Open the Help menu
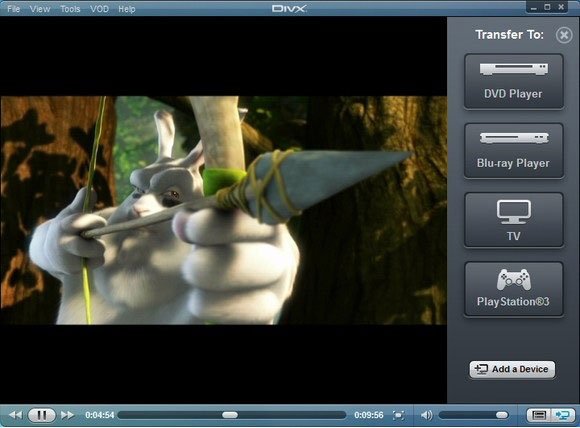The height and width of the screenshot is (428, 580). click(127, 9)
